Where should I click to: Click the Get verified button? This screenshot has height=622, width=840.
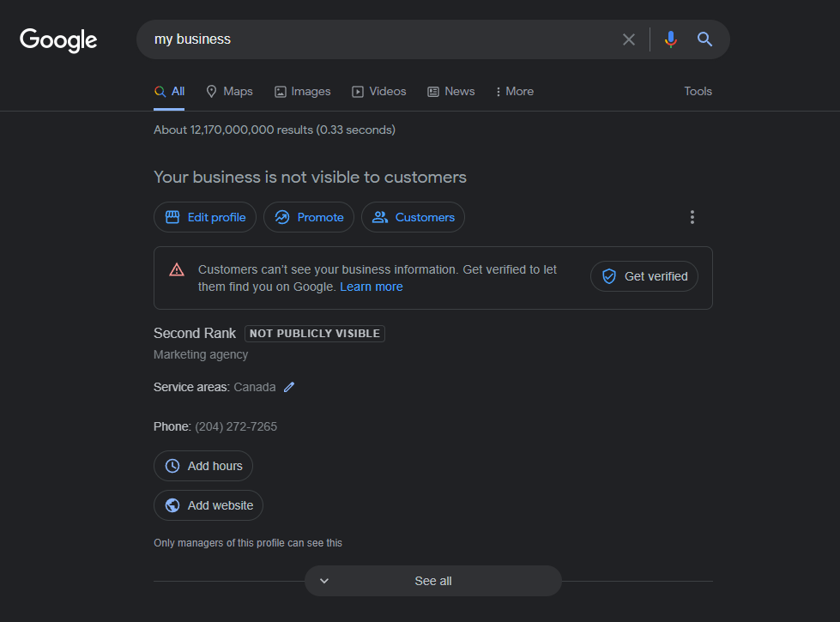(x=644, y=276)
